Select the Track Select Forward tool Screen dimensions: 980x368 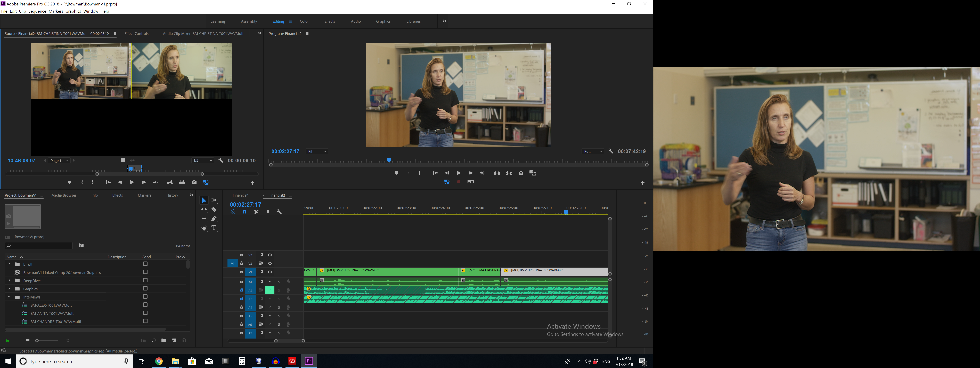point(214,200)
